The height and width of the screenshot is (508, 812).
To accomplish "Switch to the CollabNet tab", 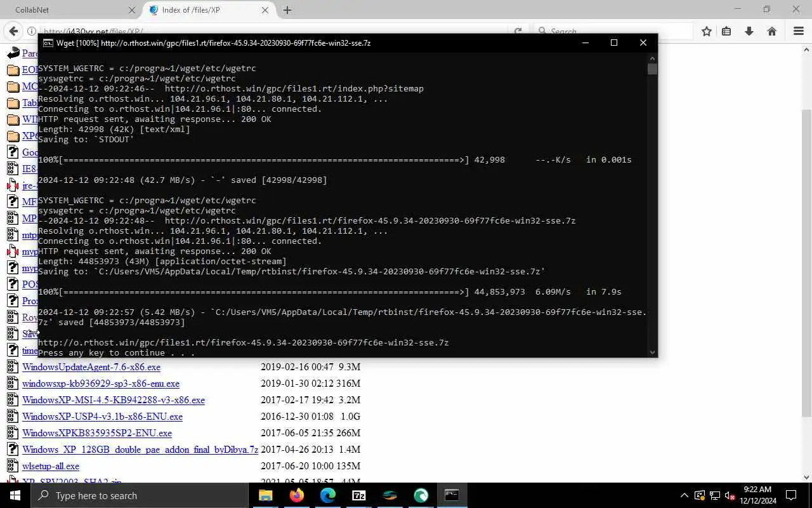I will tap(70, 10).
